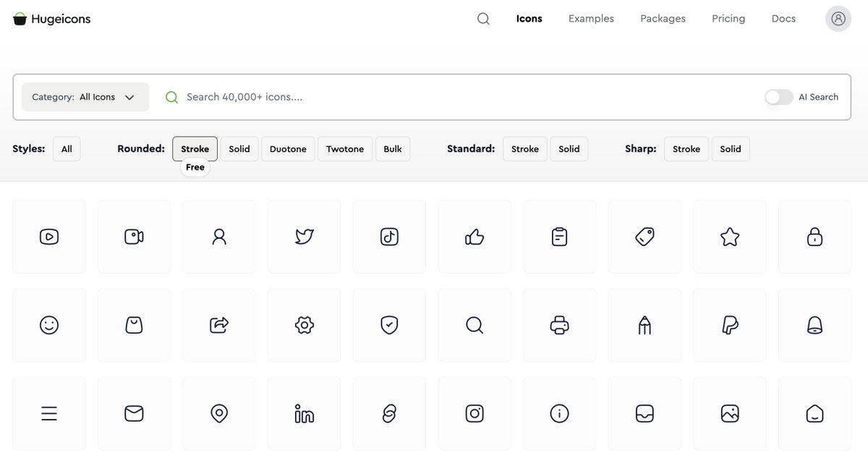
Task: Click the user profile icon tile
Action: click(x=219, y=237)
